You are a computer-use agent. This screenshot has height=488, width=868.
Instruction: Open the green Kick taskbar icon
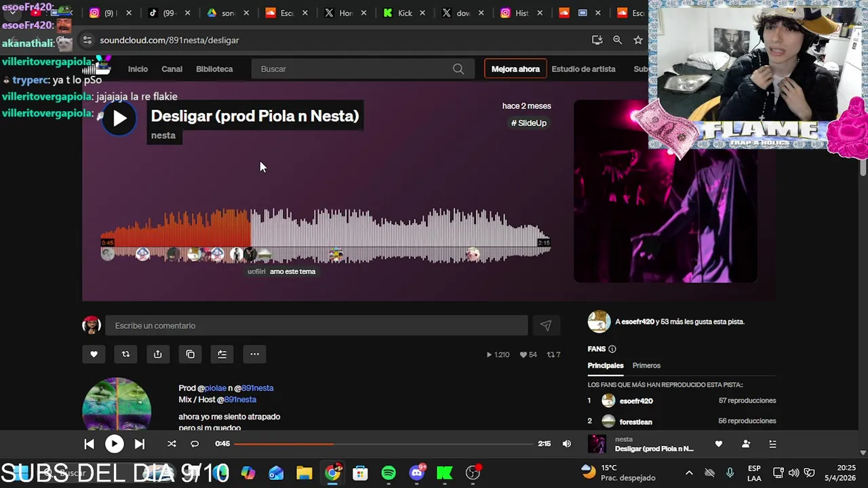(445, 473)
